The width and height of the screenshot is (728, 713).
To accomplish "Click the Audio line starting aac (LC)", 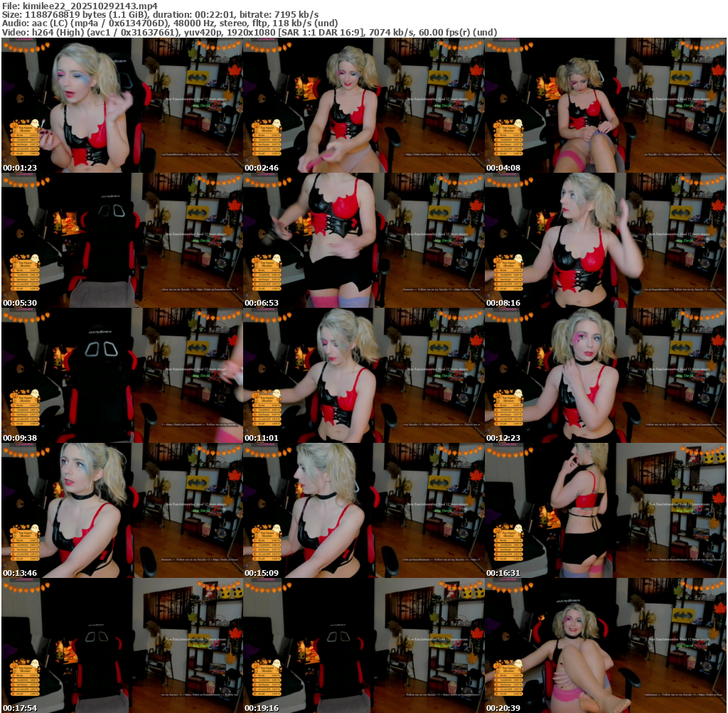I will click(170, 23).
